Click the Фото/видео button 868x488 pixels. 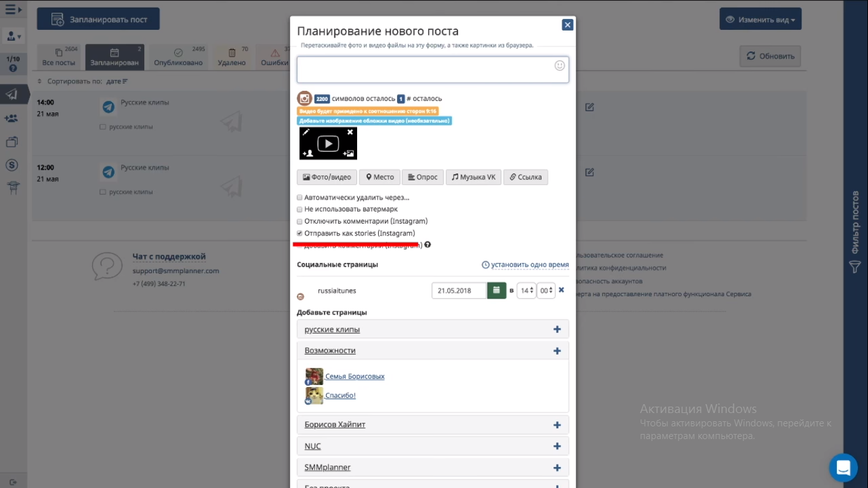click(327, 177)
